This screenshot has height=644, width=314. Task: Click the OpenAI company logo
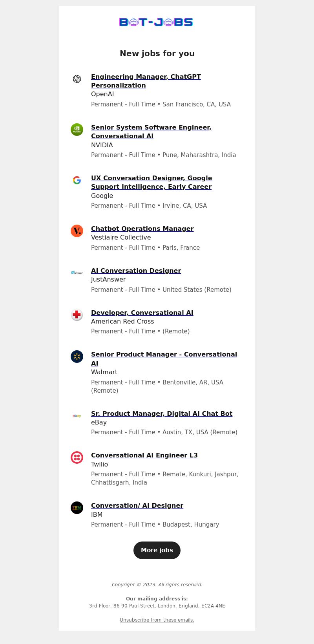77,79
